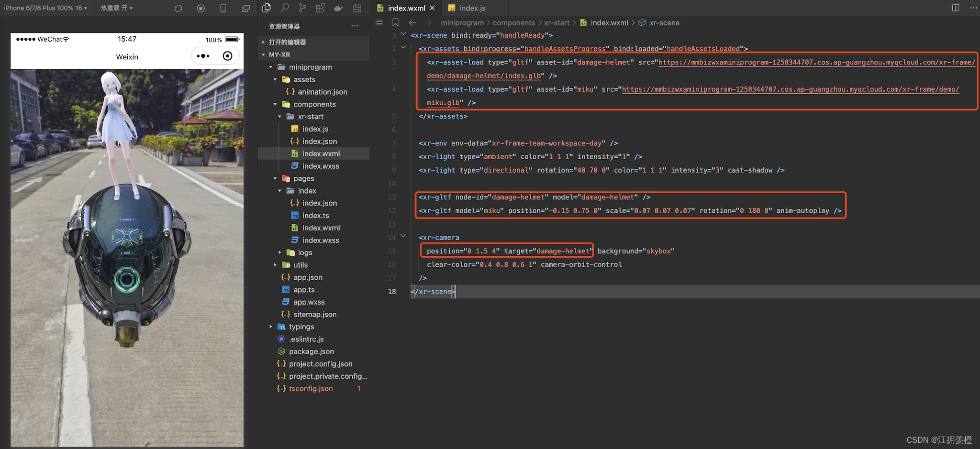980x449 pixels.
Task: Click the panel layout icon beside the whale
Action: click(357, 8)
